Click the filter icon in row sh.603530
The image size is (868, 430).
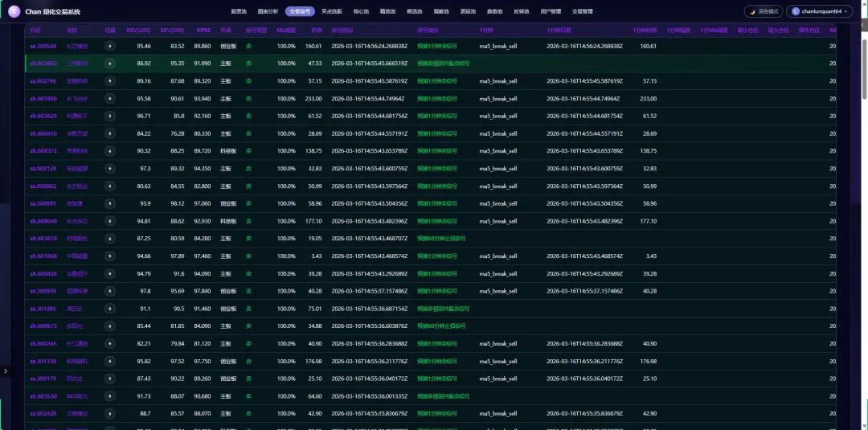tap(109, 396)
